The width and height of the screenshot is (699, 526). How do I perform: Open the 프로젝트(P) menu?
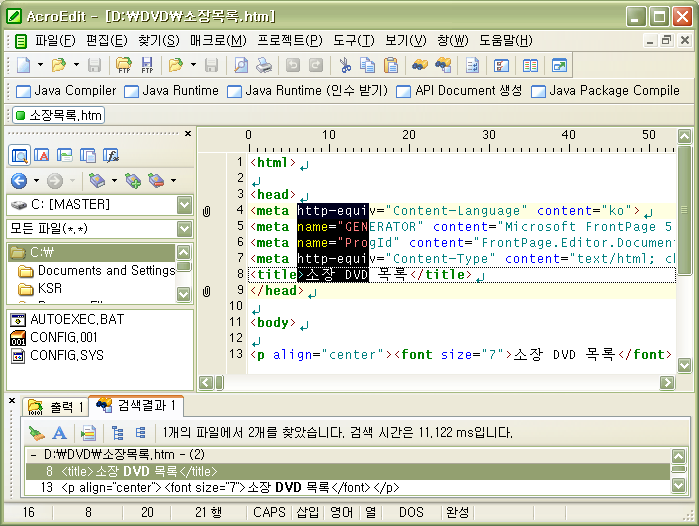290,41
